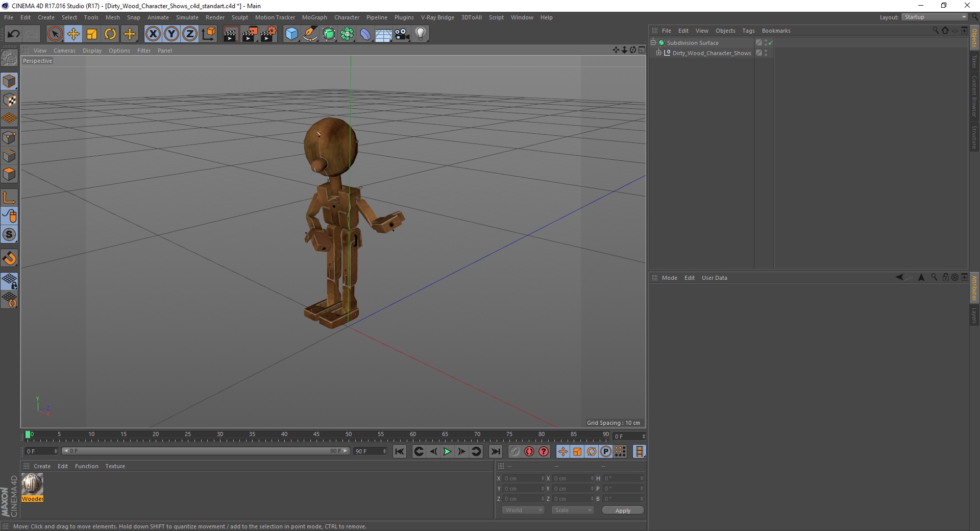Switch to Points mode
This screenshot has width=980, height=531.
[x=9, y=137]
